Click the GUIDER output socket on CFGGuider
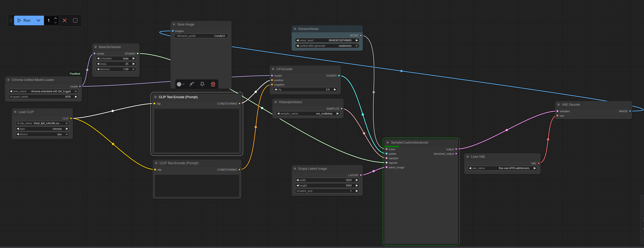 339,76
